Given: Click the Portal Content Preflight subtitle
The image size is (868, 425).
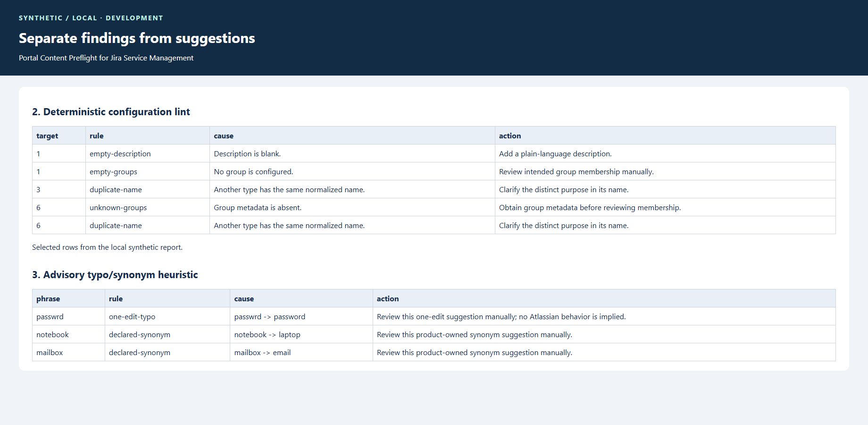Looking at the screenshot, I should 106,58.
